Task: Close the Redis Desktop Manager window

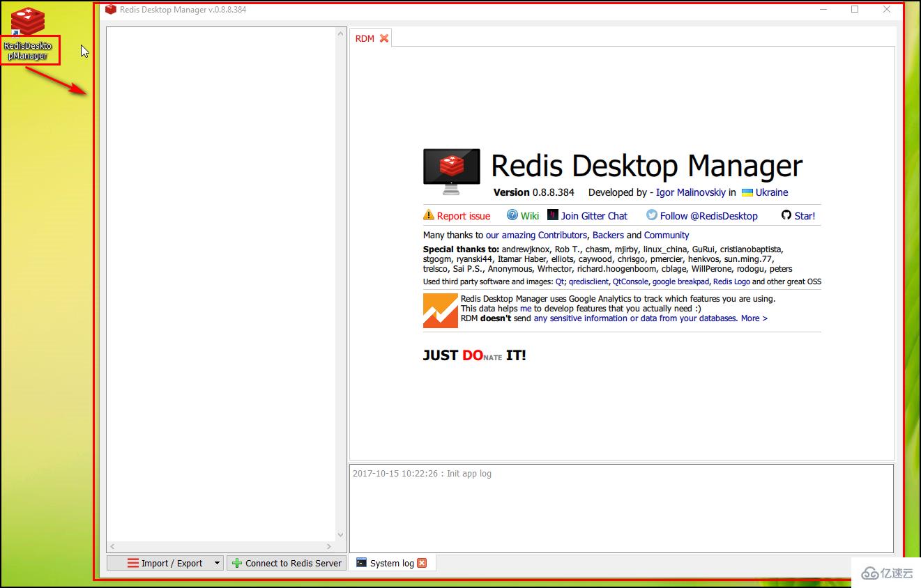Action: click(x=887, y=10)
